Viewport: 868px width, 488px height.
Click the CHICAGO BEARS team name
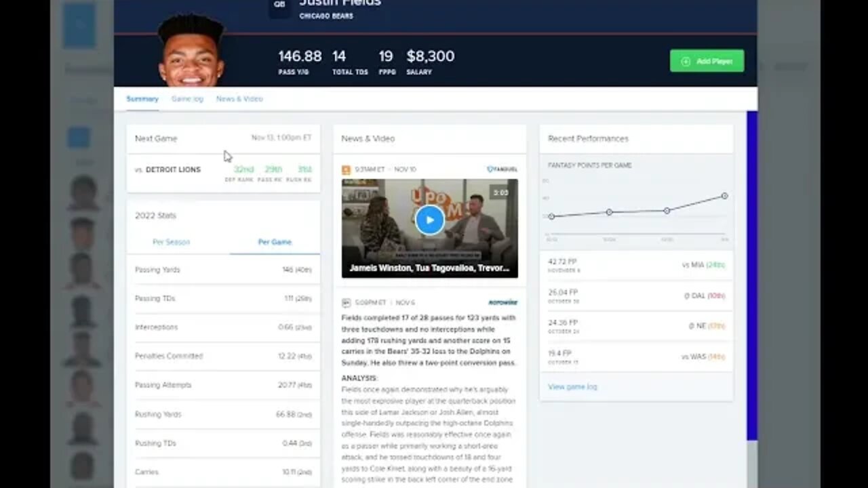click(x=326, y=16)
